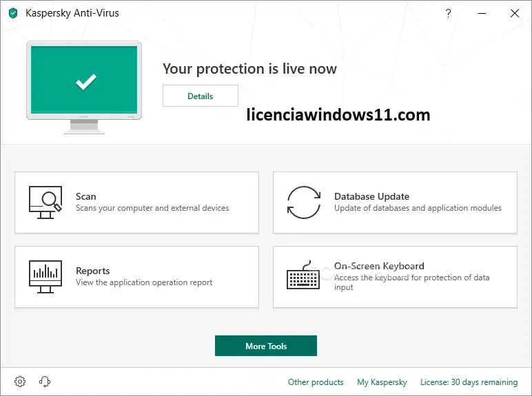This screenshot has width=532, height=396.
Task: Close the Kaspersky Anti-Virus window
Action: (515, 13)
